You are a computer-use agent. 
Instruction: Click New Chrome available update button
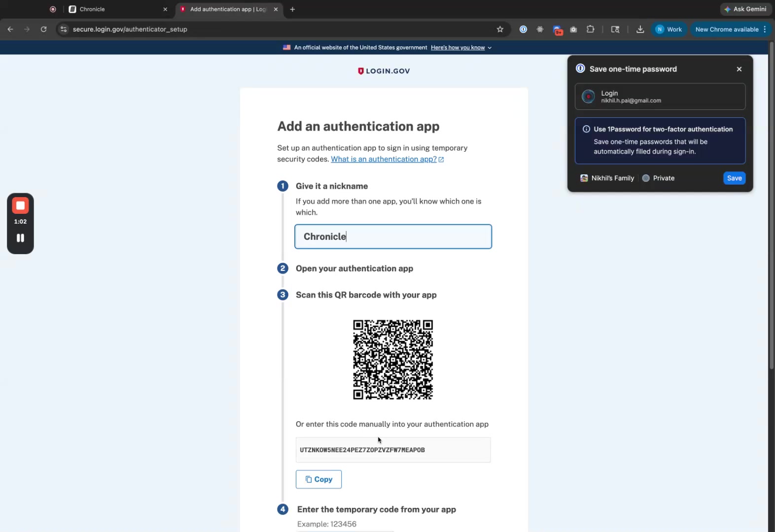(727, 29)
